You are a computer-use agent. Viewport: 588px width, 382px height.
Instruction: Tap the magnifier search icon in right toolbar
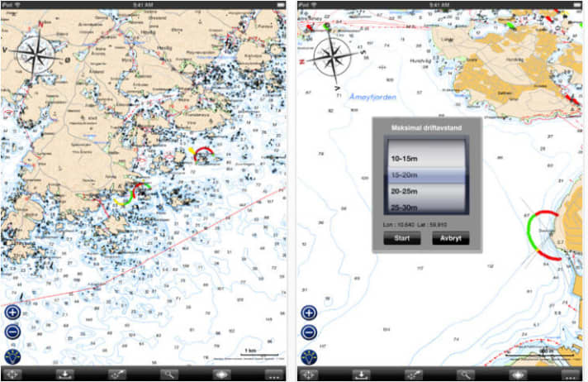coord(466,375)
